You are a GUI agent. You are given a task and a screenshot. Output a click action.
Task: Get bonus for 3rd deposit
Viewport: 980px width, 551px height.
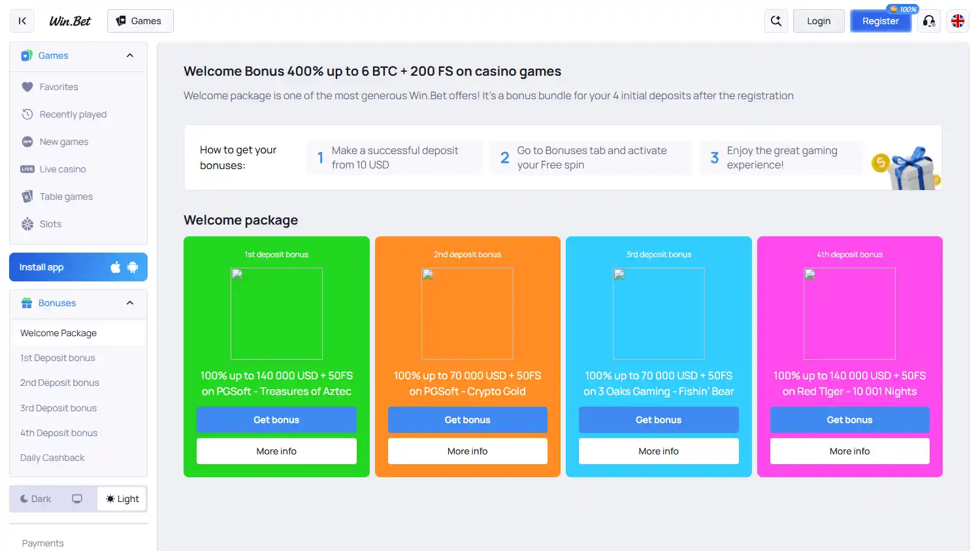659,420
